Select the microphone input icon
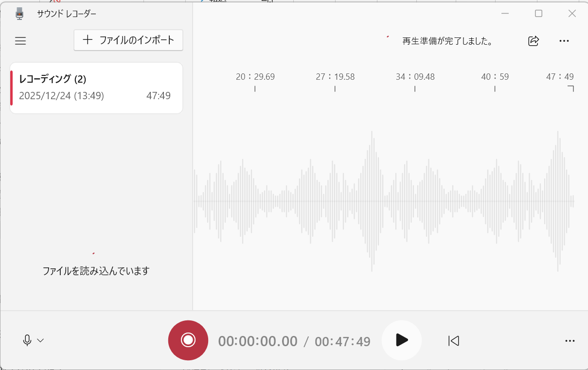Image resolution: width=588 pixels, height=370 pixels. [27, 340]
